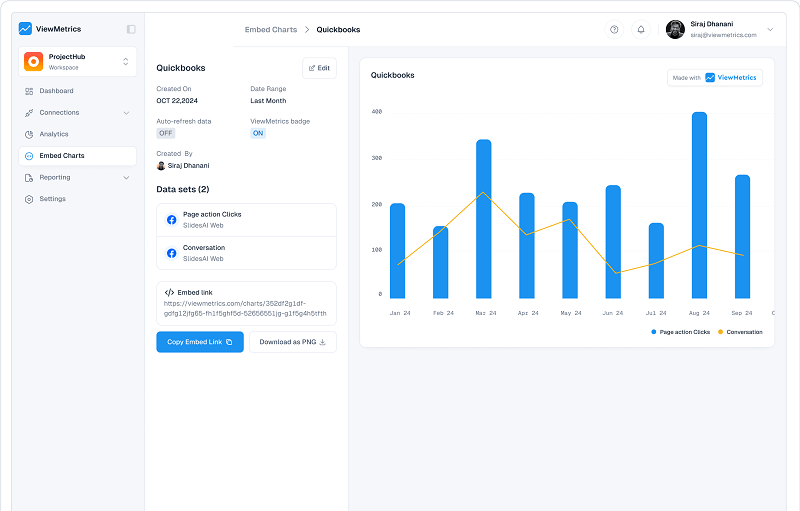
Task: Click the Connections plug icon
Action: [29, 113]
